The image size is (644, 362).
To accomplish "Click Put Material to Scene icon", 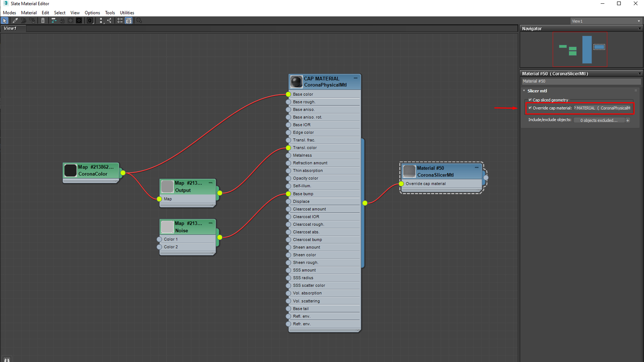I will pyautogui.click(x=23, y=21).
